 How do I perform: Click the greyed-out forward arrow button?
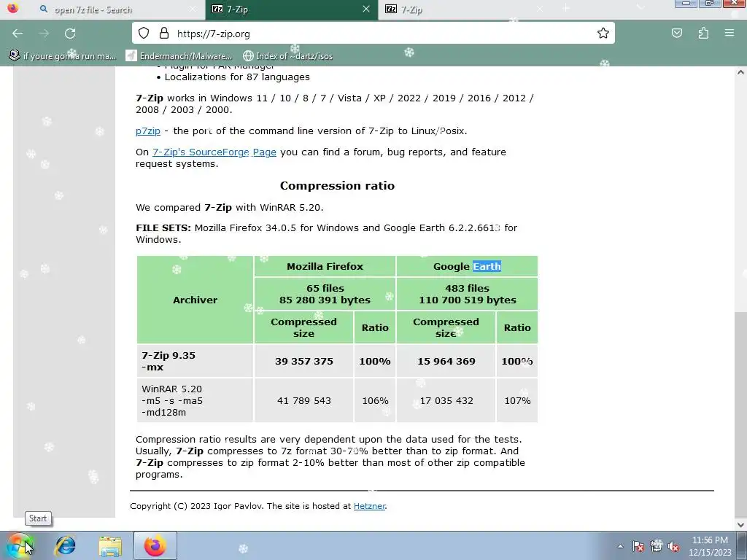(x=44, y=34)
